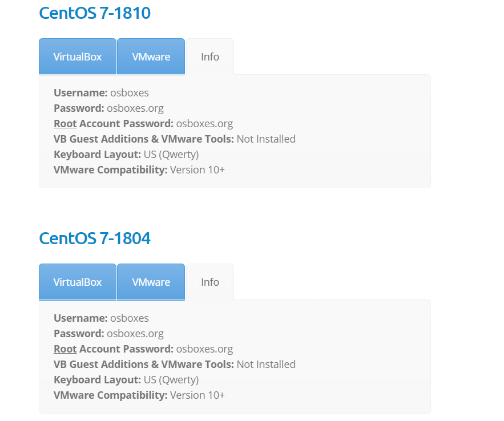Click the Password value in CentOS 7-1804 info
504x421 pixels.
click(x=135, y=333)
